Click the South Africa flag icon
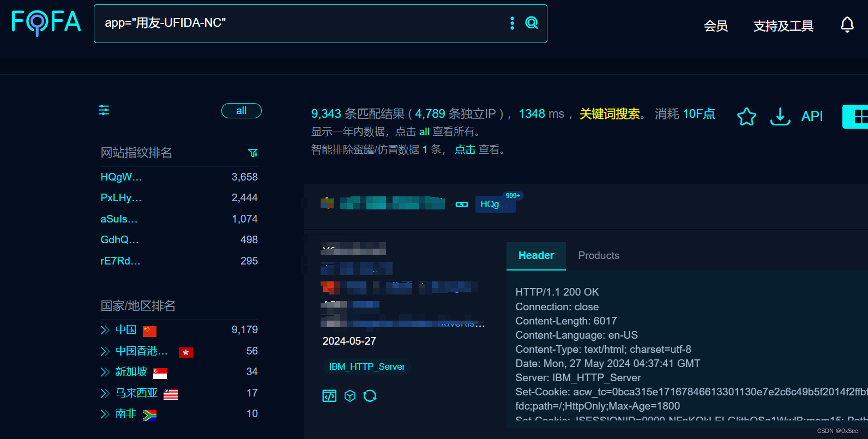Screen dimensions: 868x439 149,415
